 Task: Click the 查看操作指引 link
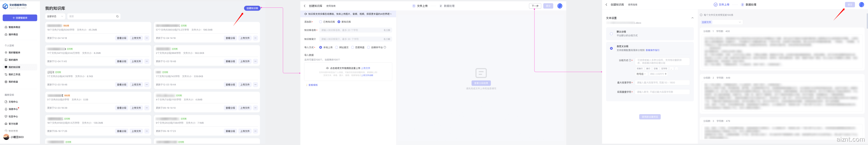(x=653, y=50)
